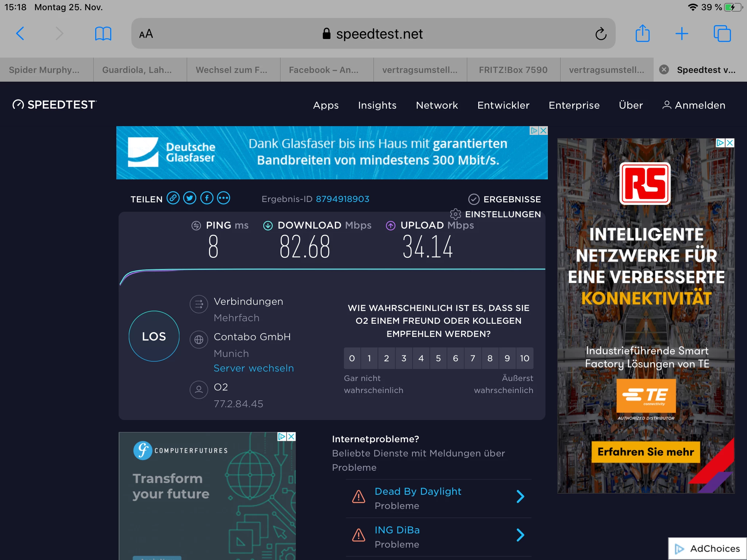Switch to the FRITZ!Box 7590 tab

point(513,70)
